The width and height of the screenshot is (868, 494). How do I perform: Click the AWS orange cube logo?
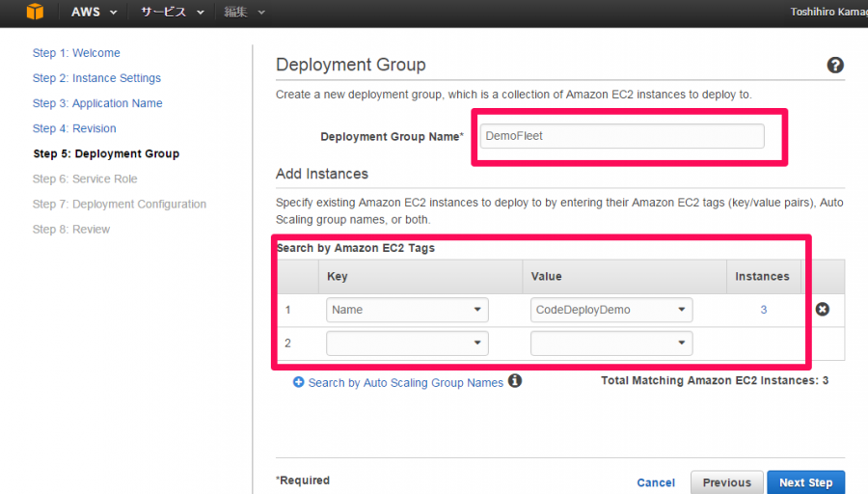tap(35, 12)
